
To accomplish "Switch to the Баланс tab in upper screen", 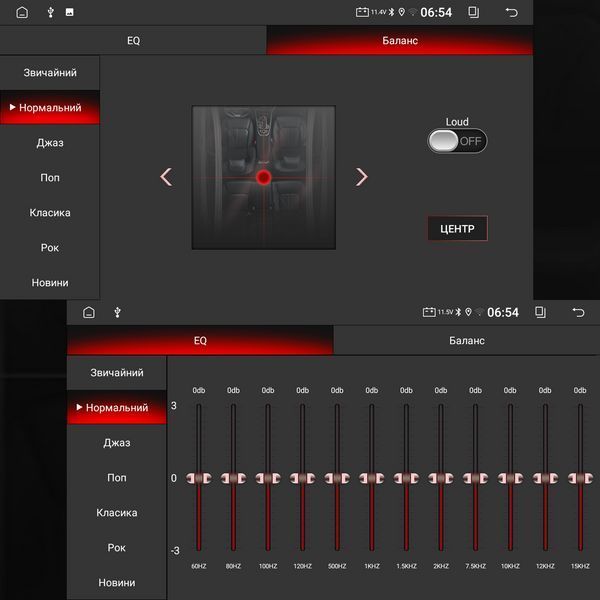I will (x=399, y=40).
